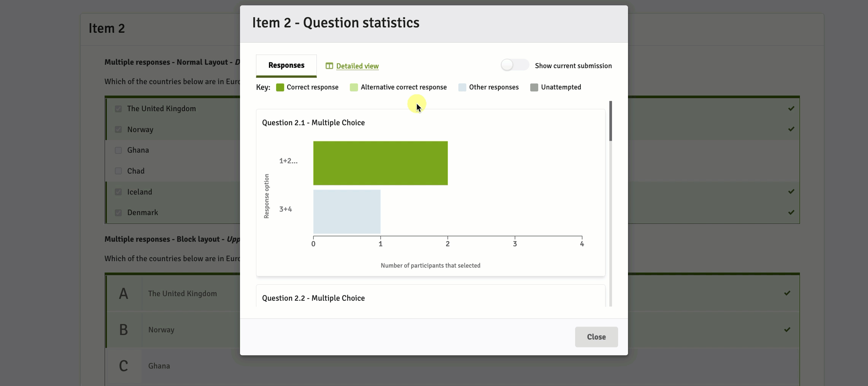
Task: Click the light blue 3+4 response bar
Action: point(347,212)
